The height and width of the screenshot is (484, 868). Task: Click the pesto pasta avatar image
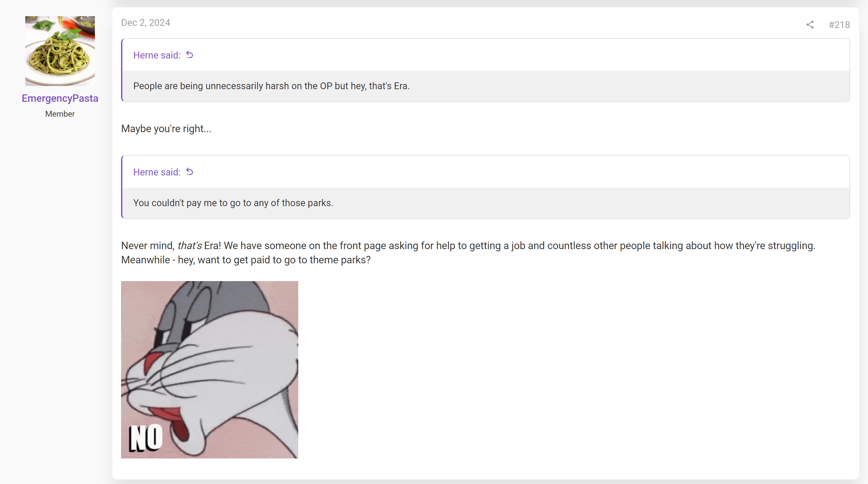click(60, 51)
